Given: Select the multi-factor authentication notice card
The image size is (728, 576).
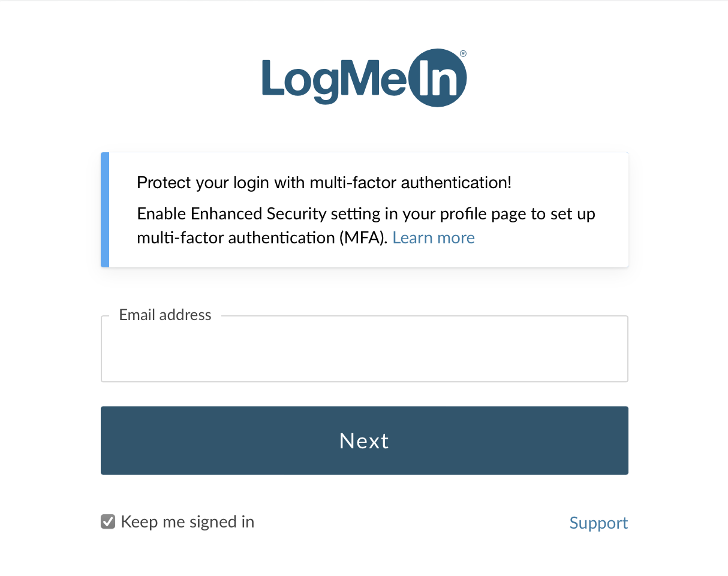Looking at the screenshot, I should click(365, 210).
